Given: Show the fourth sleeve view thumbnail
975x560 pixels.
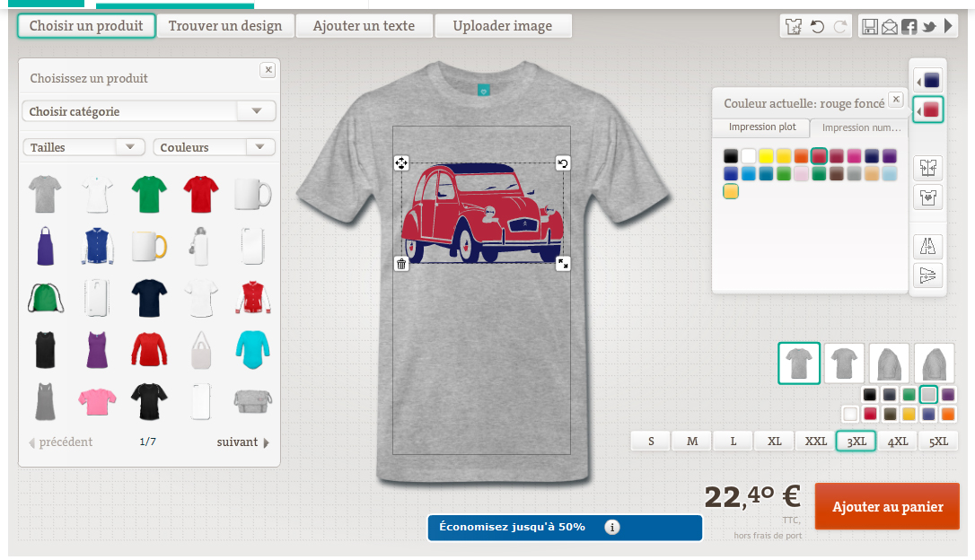Looking at the screenshot, I should [934, 363].
